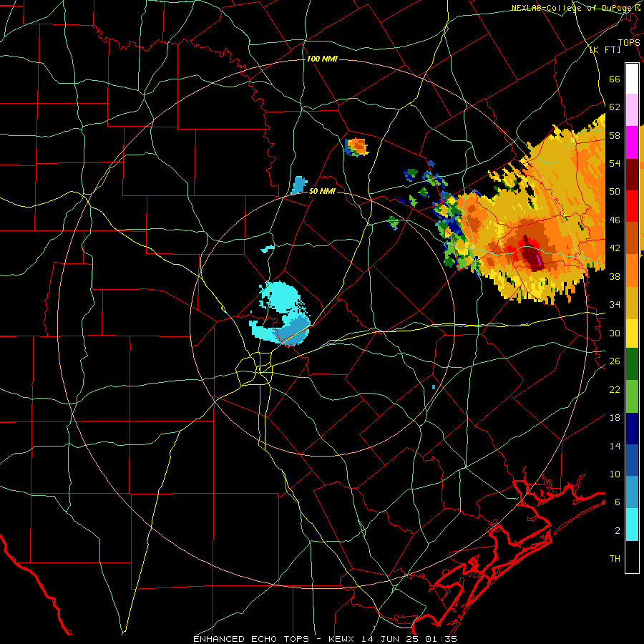Screen dimensions: 644x644
Task: Click the legend value label '42'
Action: pos(615,248)
